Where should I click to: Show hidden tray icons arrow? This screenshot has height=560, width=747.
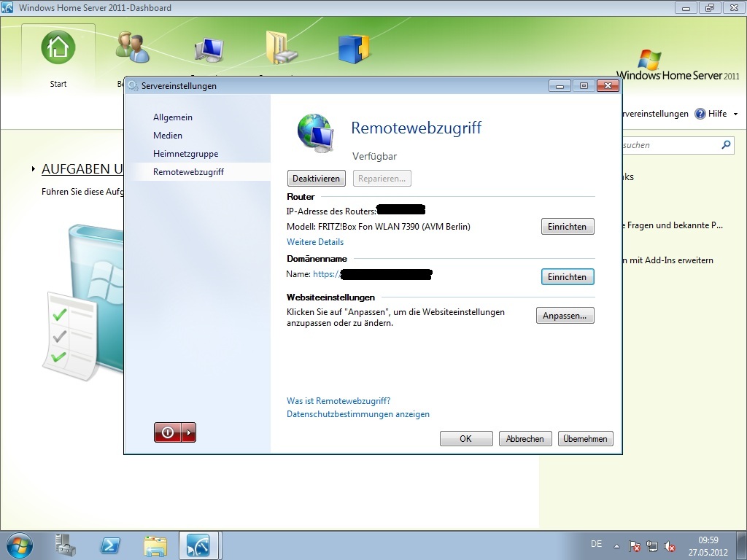616,546
